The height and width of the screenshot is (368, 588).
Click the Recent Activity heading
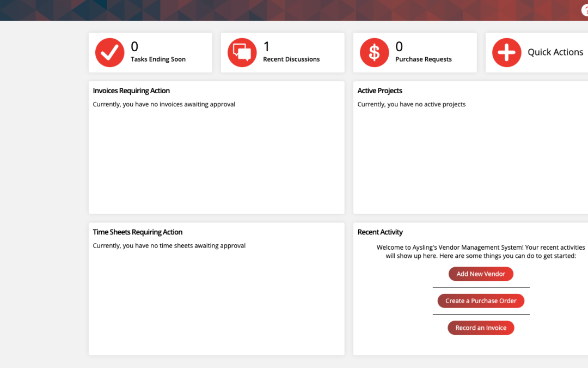click(380, 232)
